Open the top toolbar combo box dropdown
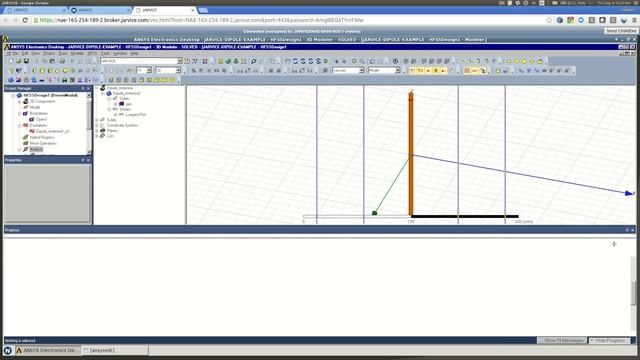 coord(179,61)
